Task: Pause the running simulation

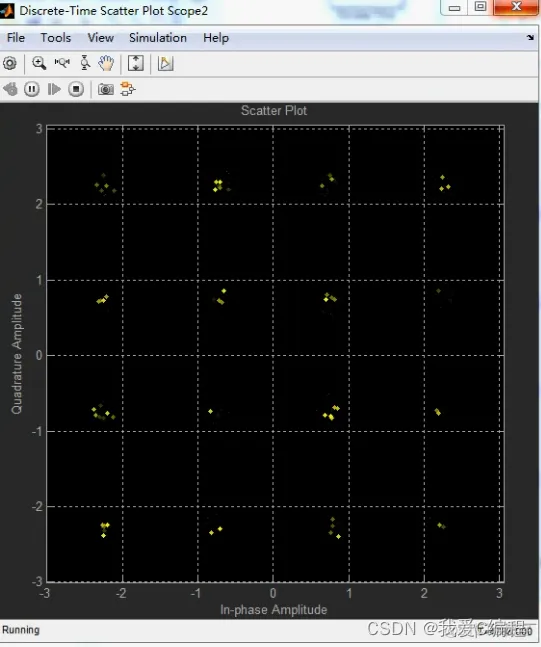Action: pos(32,89)
